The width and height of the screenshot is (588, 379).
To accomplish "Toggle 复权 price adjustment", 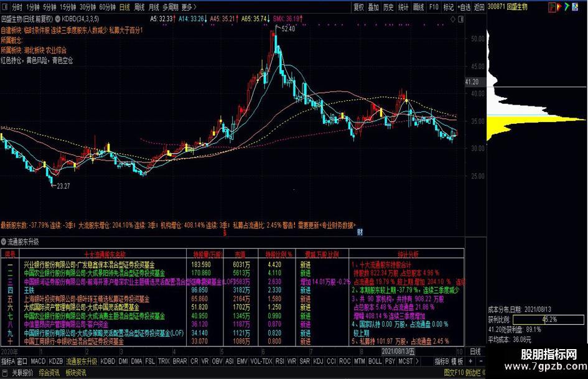I will pos(359,7).
